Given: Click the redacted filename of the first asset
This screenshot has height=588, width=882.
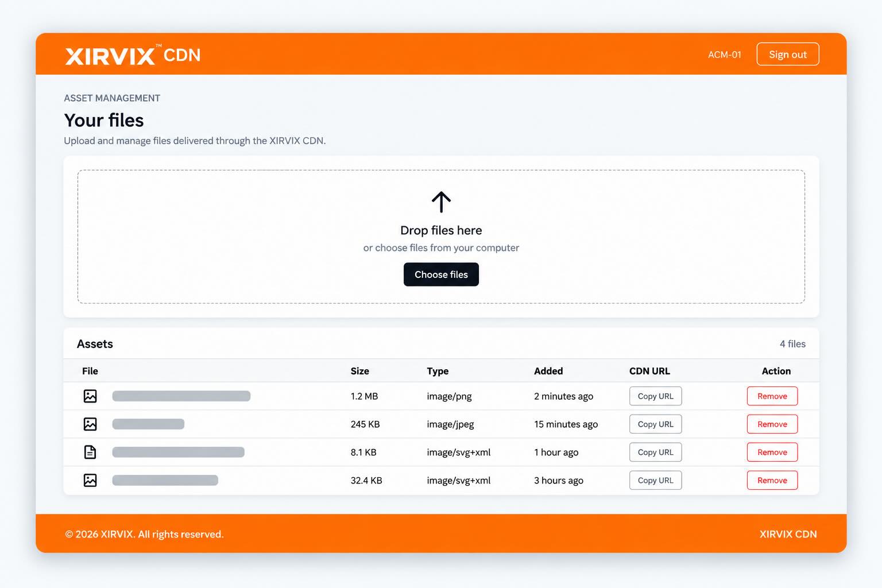Looking at the screenshot, I should [x=181, y=396].
